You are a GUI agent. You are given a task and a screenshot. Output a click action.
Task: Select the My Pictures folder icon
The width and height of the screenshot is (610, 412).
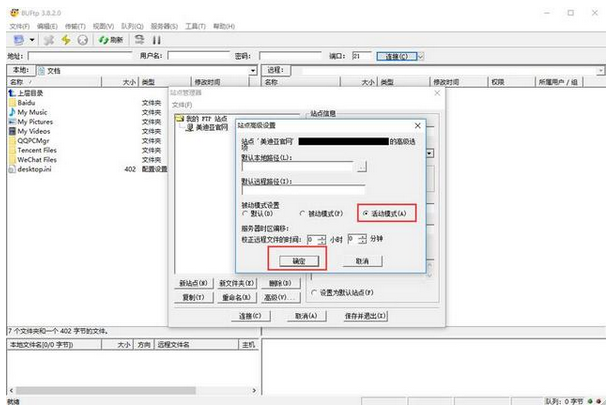pyautogui.click(x=12, y=122)
